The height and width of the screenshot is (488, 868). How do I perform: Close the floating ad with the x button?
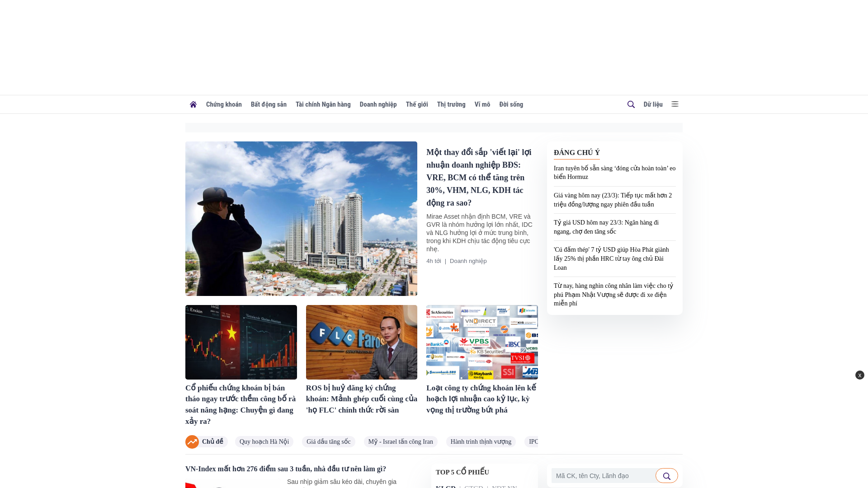click(x=860, y=375)
